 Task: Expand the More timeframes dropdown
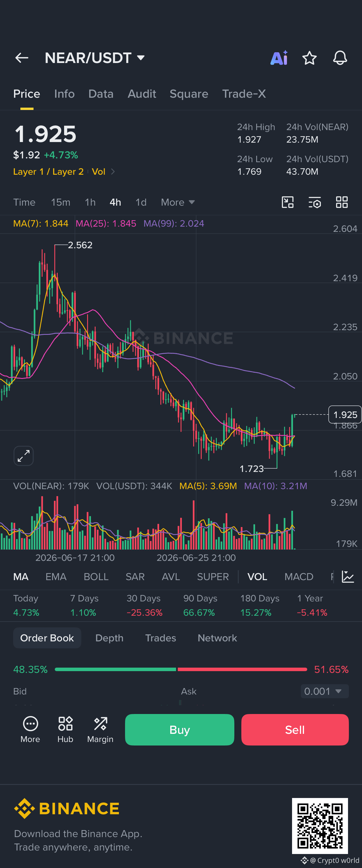(178, 202)
